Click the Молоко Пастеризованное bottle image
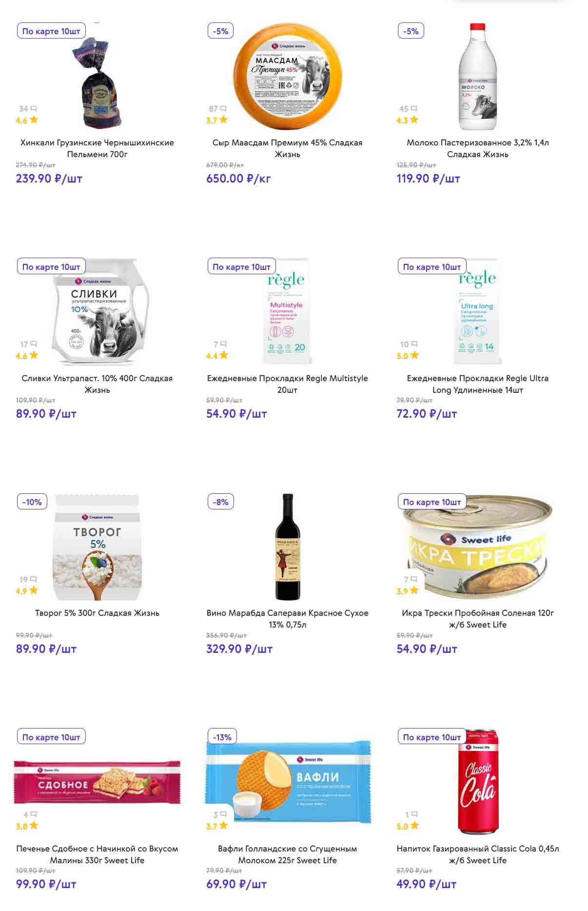The image size is (588, 911). 477,77
